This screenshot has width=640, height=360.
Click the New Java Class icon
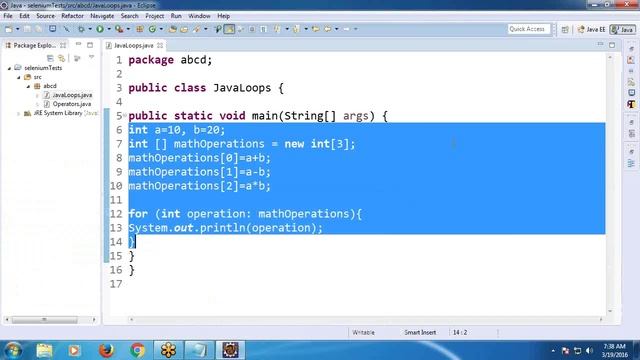pyautogui.click(x=152, y=29)
